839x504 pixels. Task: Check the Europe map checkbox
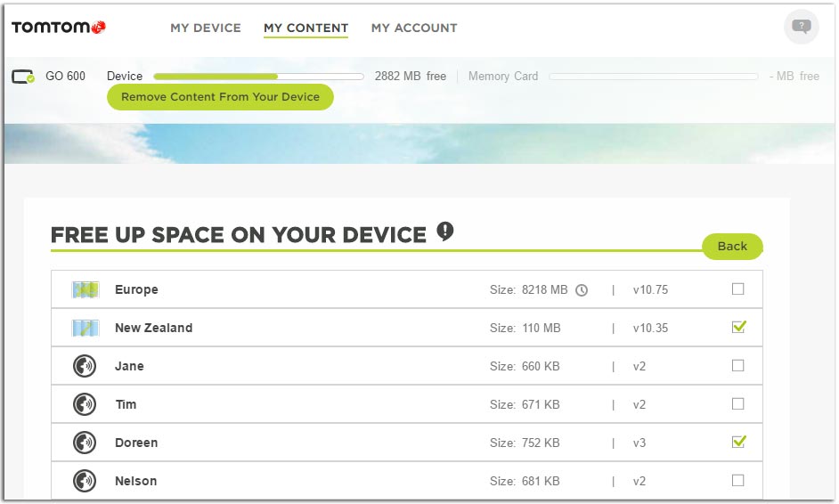point(737,289)
